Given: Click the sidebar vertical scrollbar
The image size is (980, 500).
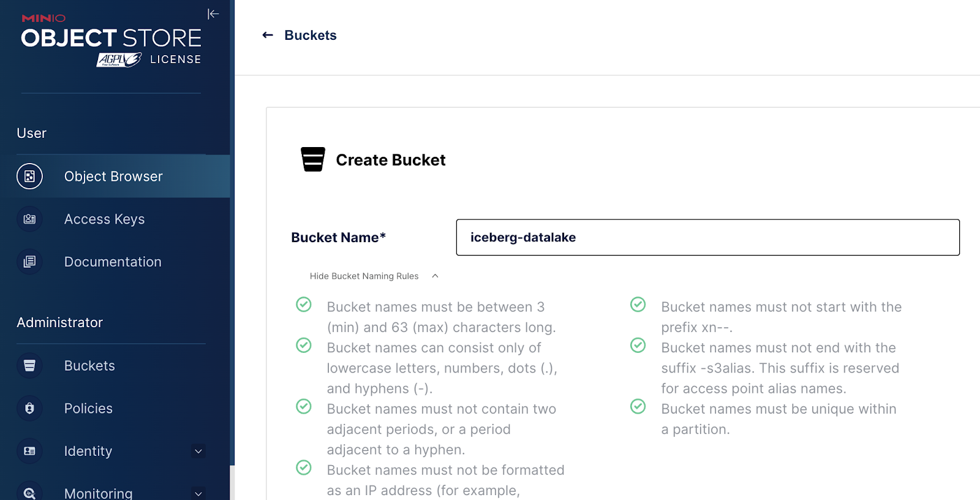Looking at the screenshot, I should pyautogui.click(x=232, y=482).
